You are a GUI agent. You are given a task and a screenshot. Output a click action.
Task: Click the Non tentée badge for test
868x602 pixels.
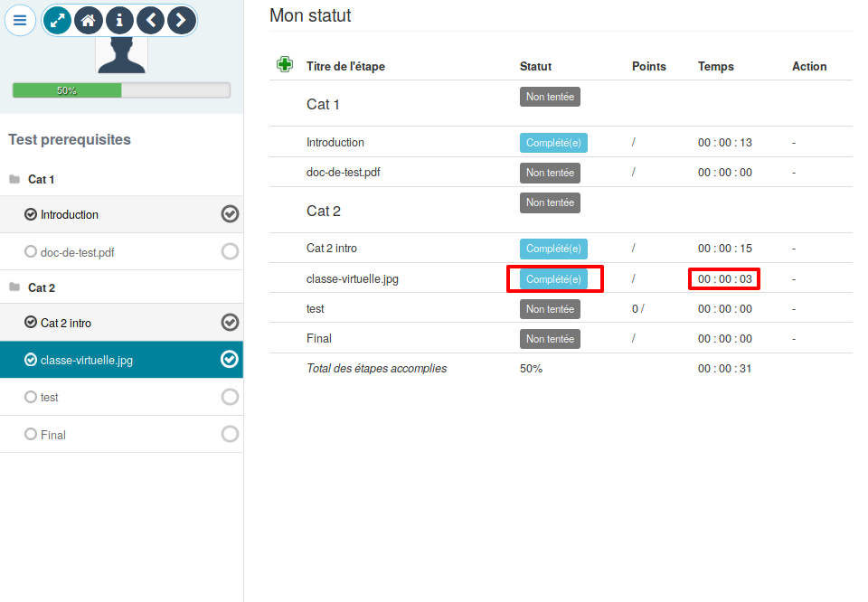coord(550,308)
